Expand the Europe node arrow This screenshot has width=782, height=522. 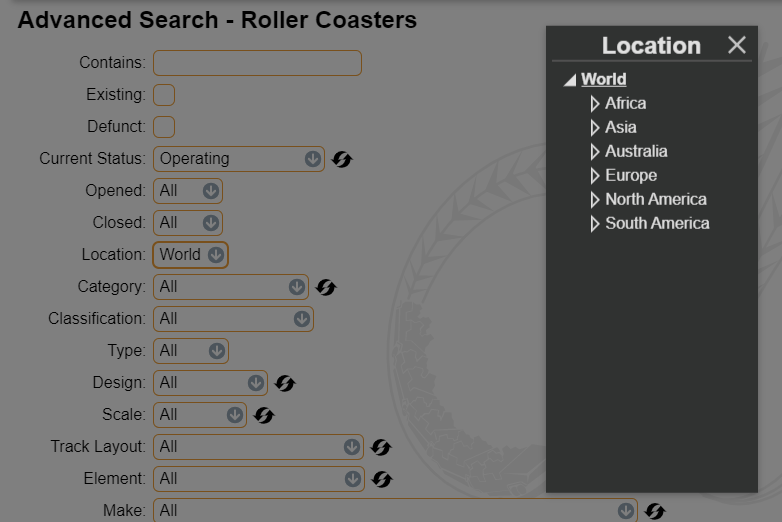coord(594,175)
